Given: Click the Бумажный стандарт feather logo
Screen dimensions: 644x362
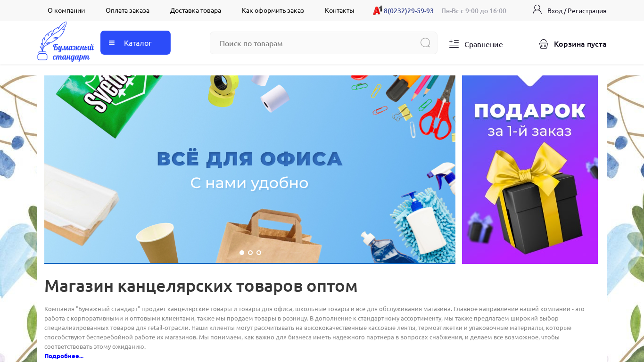Looking at the screenshot, I should coord(66,41).
